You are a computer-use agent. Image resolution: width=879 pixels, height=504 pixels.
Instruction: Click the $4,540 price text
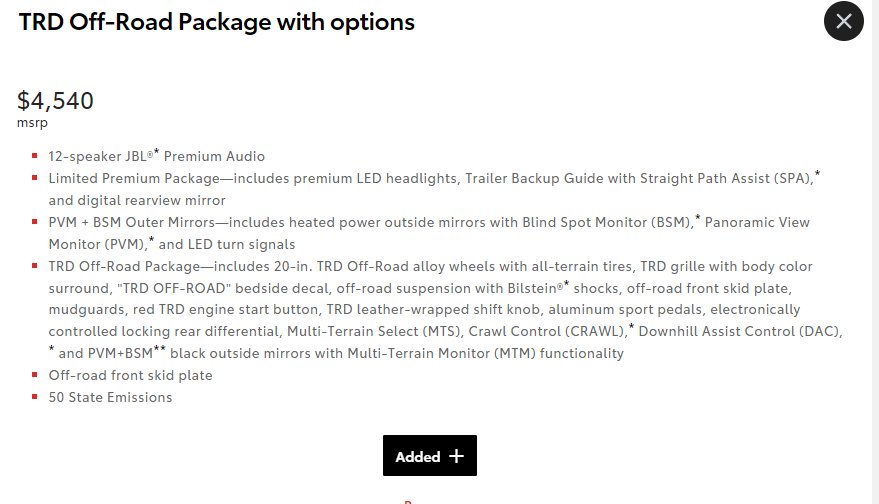[x=55, y=101]
